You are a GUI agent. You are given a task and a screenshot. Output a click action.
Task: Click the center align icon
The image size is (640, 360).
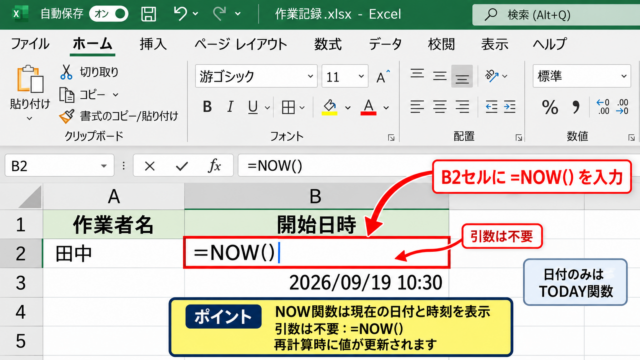pos(440,107)
